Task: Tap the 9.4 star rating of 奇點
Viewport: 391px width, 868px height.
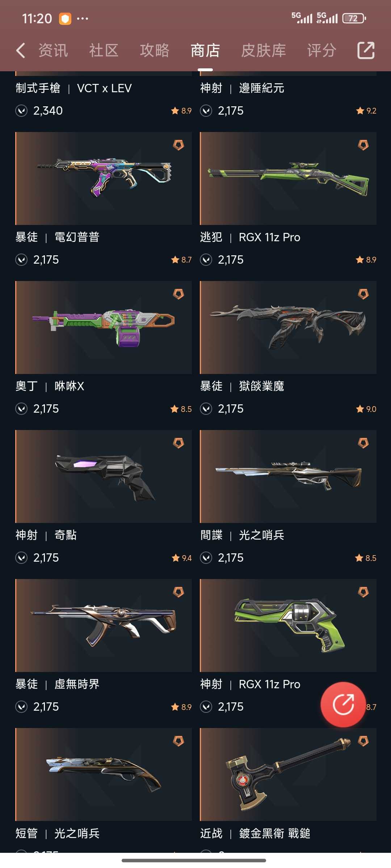Action: click(x=182, y=558)
